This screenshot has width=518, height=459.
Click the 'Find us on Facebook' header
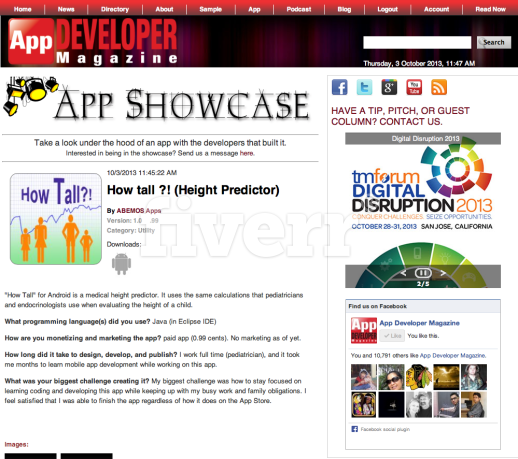coord(377,306)
